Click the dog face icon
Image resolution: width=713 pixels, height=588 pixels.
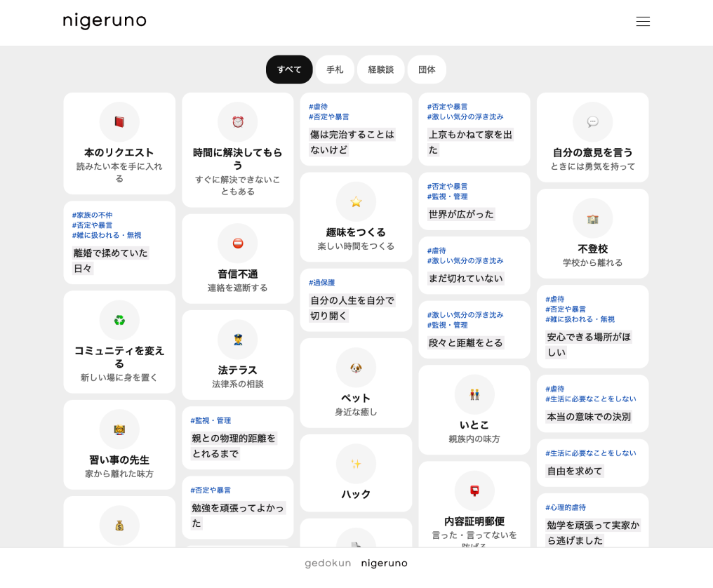pyautogui.click(x=356, y=368)
